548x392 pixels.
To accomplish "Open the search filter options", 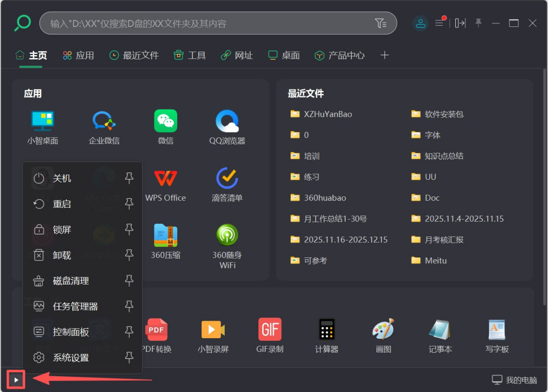I will (381, 23).
